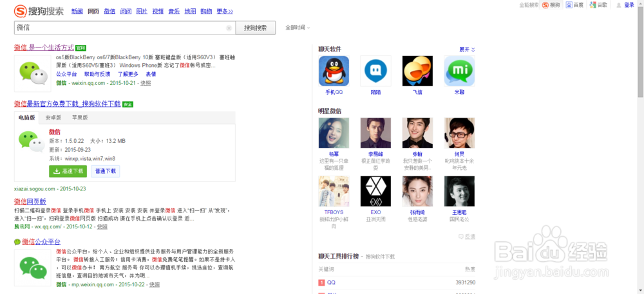Select the 视频 navigation tab
The width and height of the screenshot is (644, 294).
click(x=158, y=12)
